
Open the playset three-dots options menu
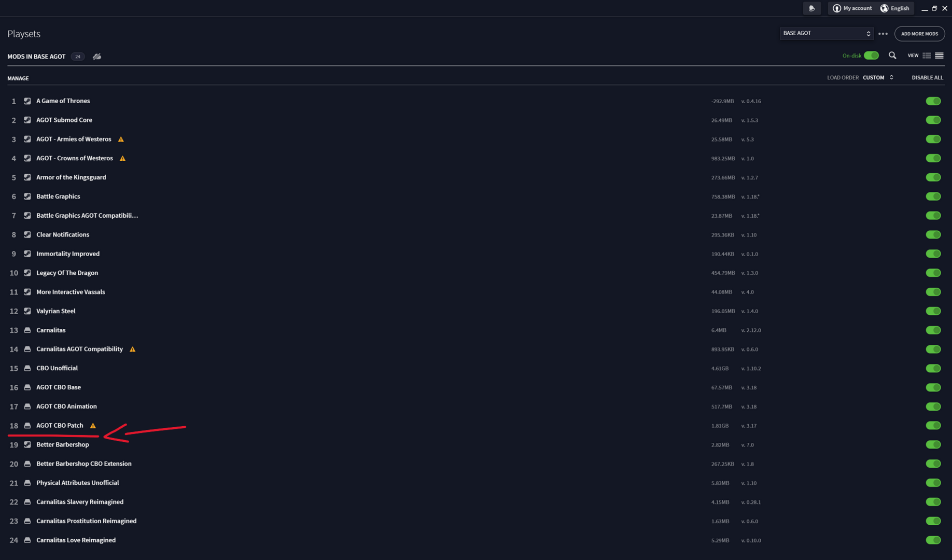tap(883, 34)
